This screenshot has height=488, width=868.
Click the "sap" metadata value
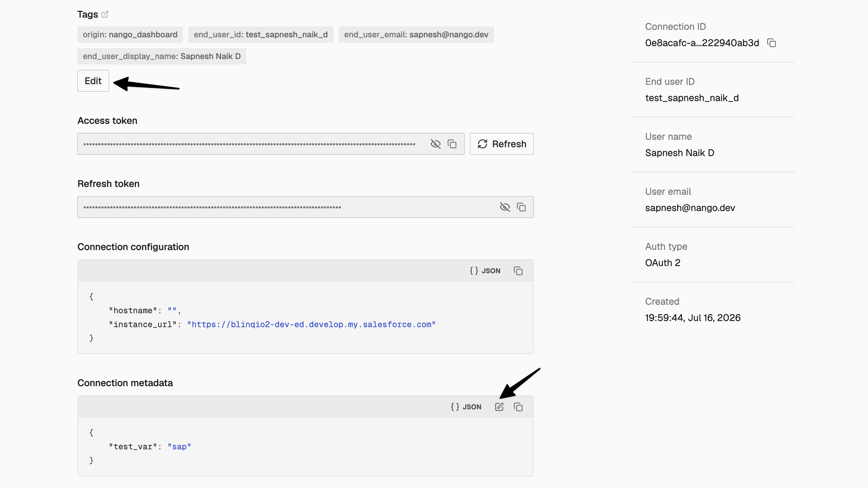tap(179, 447)
